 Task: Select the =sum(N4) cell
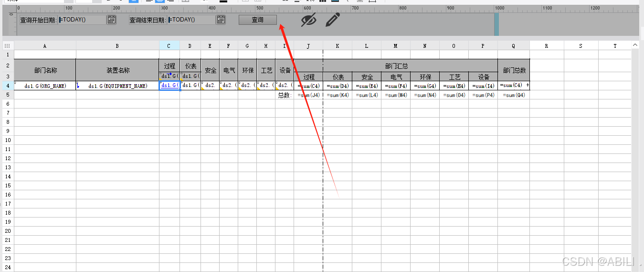click(x=425, y=95)
